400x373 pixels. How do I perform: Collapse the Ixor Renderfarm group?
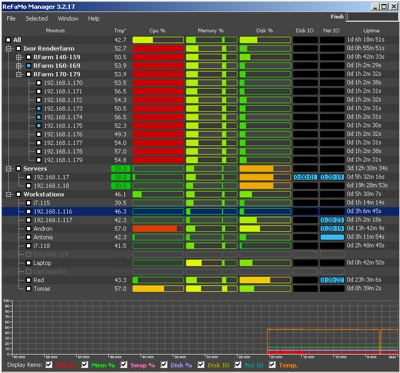[9, 49]
